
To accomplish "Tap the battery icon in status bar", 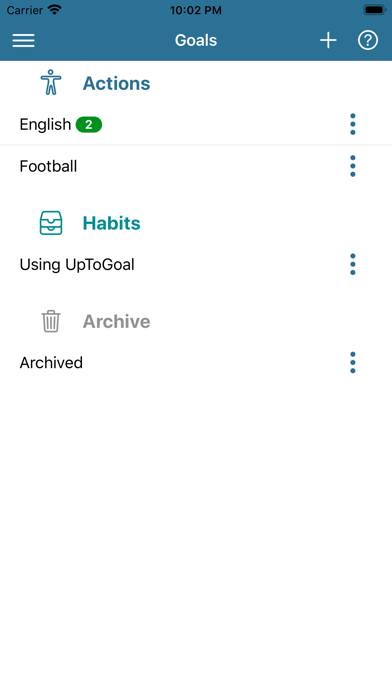I will point(374,10).
